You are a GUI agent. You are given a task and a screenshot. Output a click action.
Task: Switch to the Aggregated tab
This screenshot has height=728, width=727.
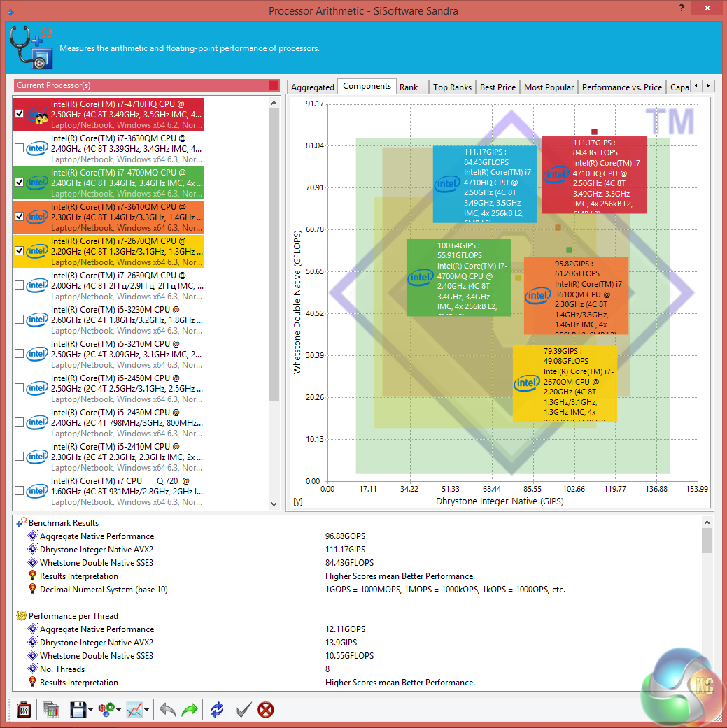[x=312, y=87]
